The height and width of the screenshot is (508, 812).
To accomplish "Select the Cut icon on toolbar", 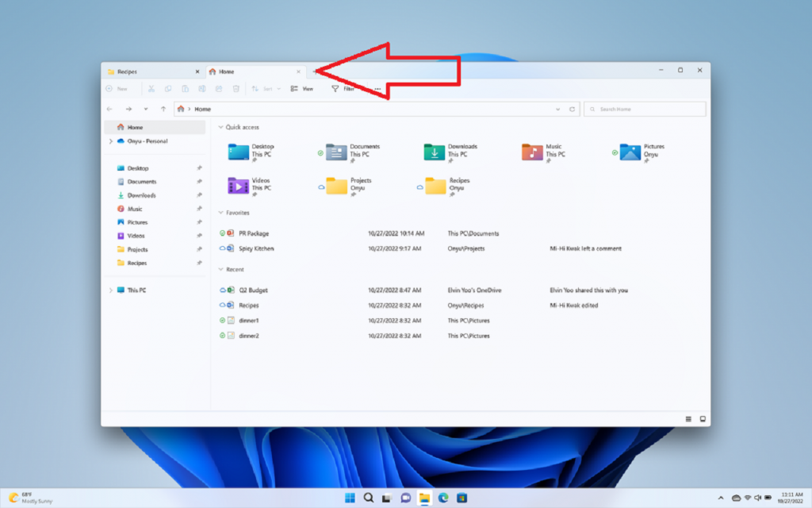I will (x=151, y=88).
